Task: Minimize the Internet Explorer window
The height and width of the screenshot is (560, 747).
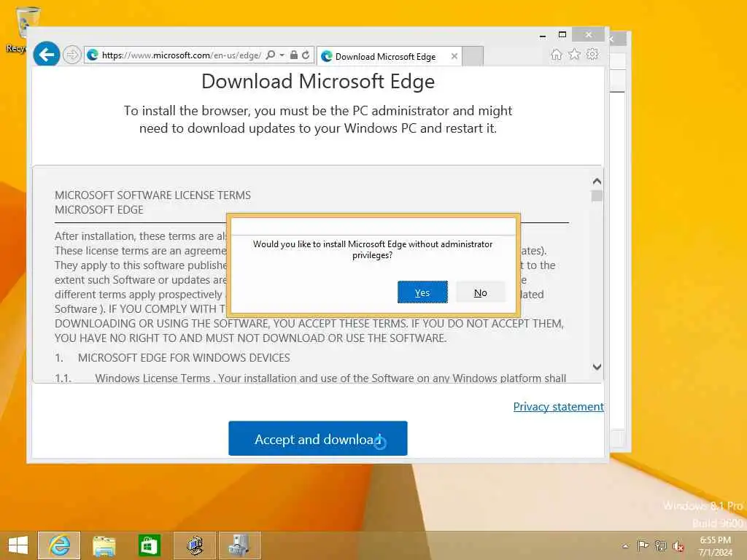Action: (543, 35)
